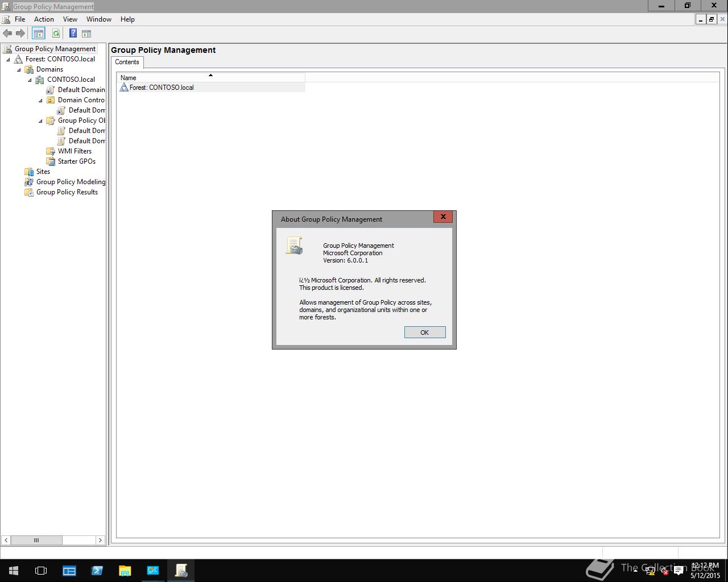
Task: Launch PowerShell from the taskbar
Action: click(97, 571)
